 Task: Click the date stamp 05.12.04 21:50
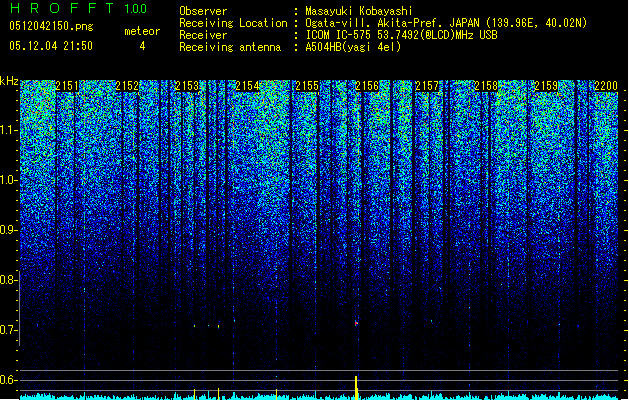point(51,46)
